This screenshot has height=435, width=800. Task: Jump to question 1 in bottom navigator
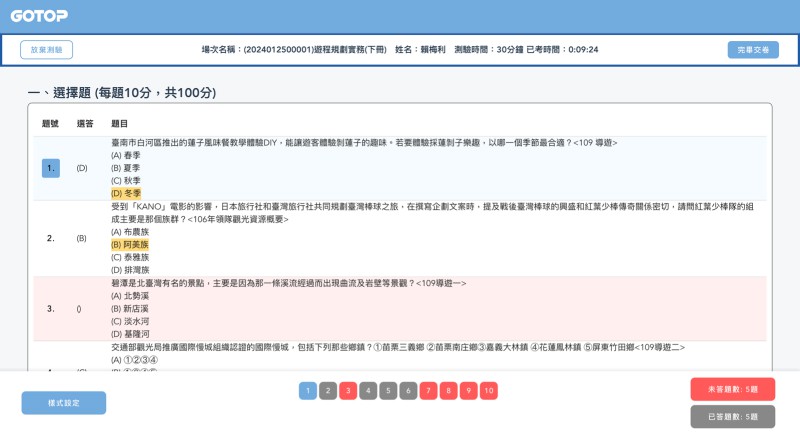click(x=308, y=391)
